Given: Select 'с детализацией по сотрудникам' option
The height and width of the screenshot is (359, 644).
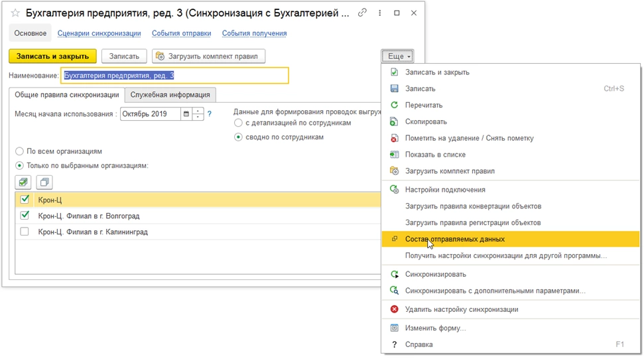Looking at the screenshot, I should pyautogui.click(x=239, y=123).
